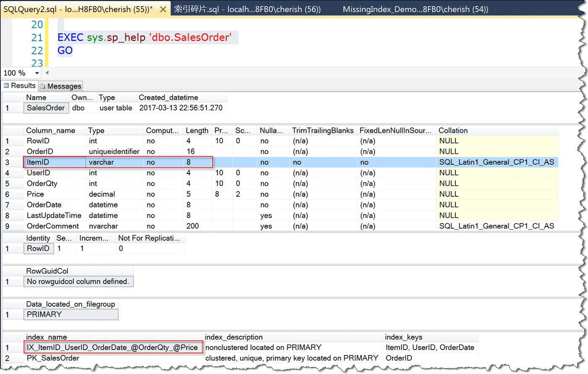Screen dimensions: 588x374
Task: Close the SQLQuery2.sql tab
Action: click(163, 9)
